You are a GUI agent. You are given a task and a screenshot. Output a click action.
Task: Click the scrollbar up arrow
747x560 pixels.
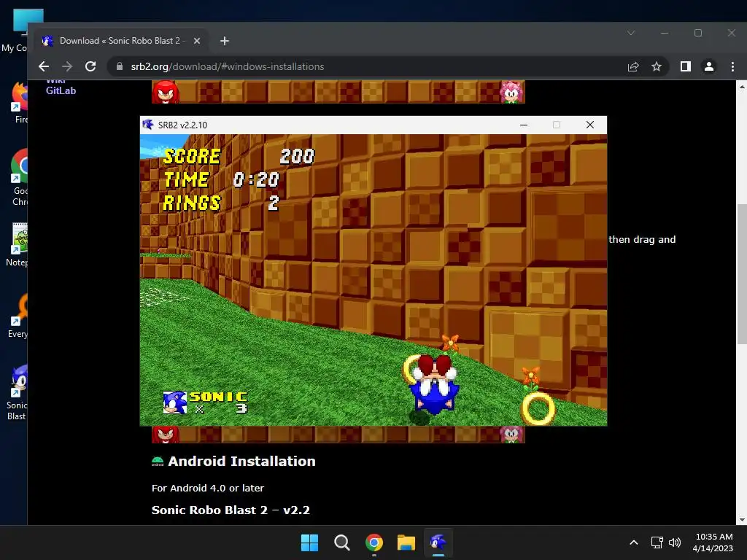point(742,87)
